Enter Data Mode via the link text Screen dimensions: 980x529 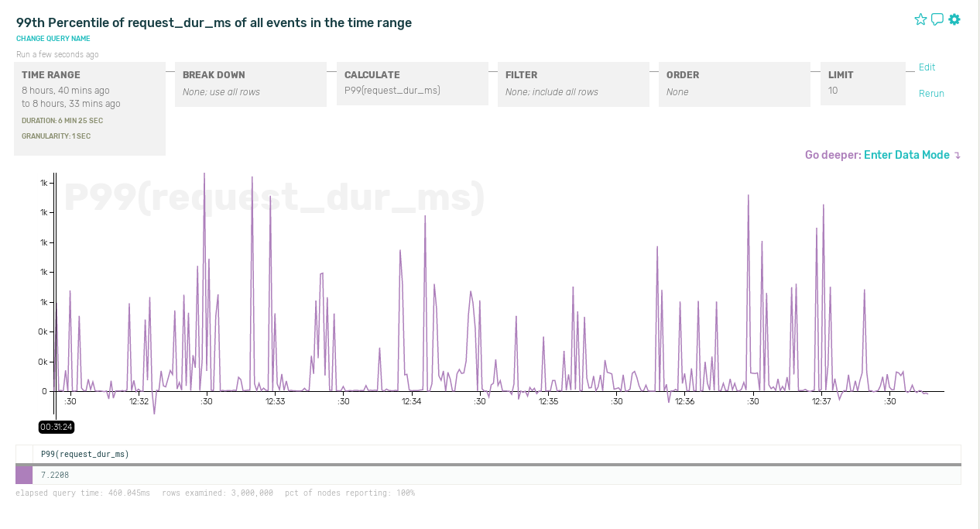click(906, 155)
